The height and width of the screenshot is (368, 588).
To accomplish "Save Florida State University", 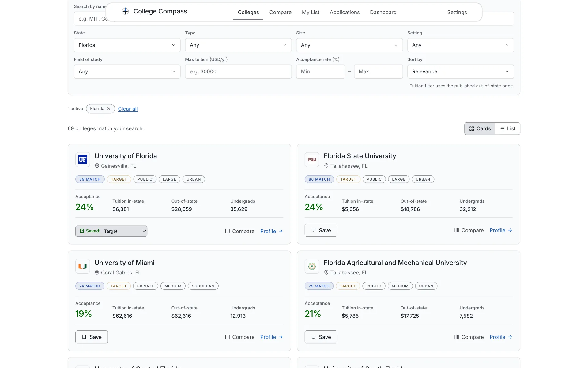I will [x=321, y=230].
